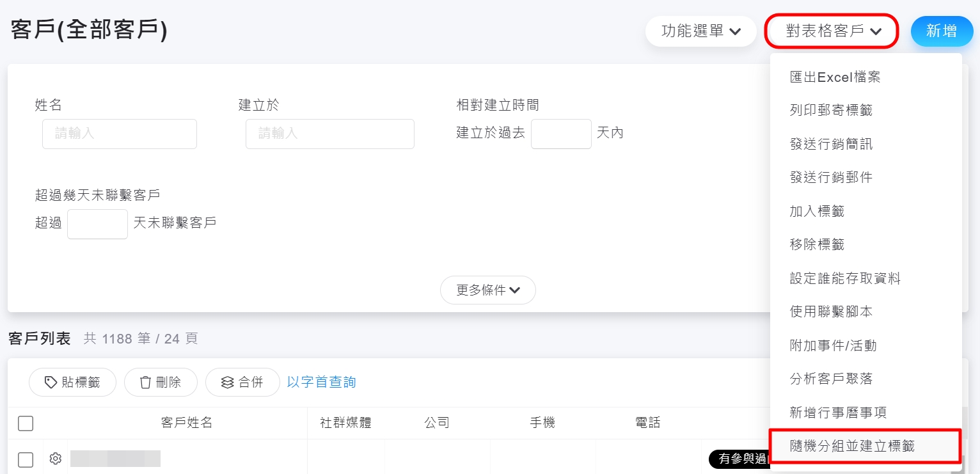Open the 功能選單 dropdown

coord(701,31)
